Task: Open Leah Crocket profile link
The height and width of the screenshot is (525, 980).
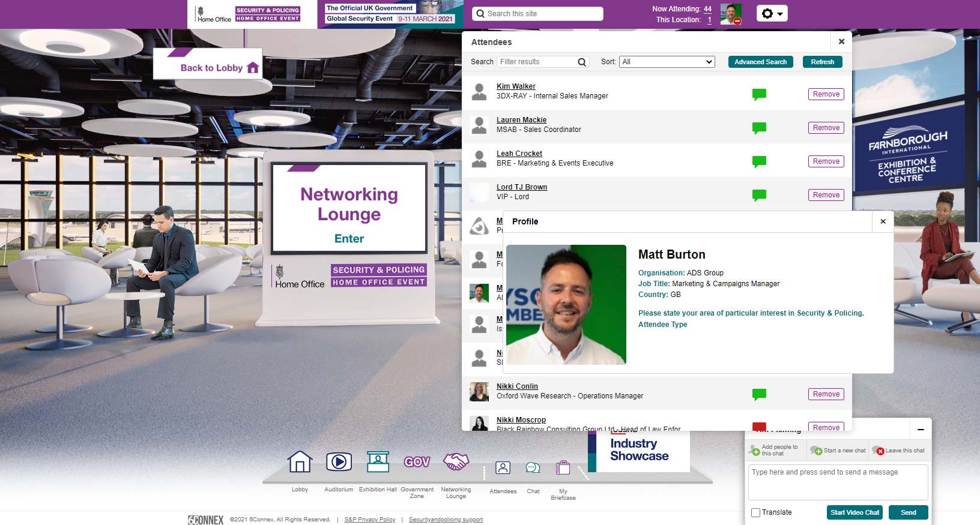Action: click(519, 154)
